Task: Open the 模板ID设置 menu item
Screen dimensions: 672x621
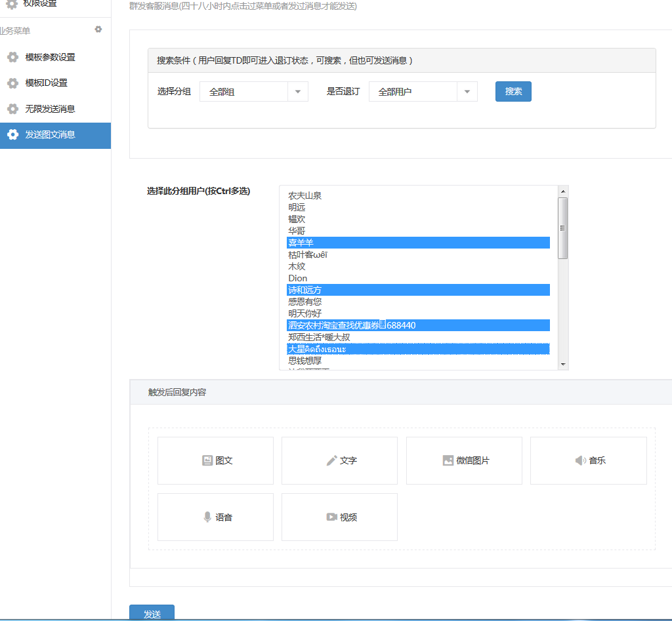Action: pyautogui.click(x=55, y=83)
